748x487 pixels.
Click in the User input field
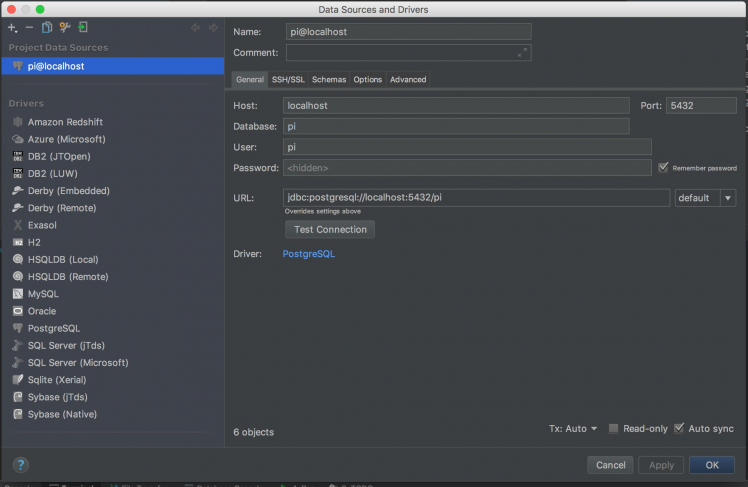[467, 147]
